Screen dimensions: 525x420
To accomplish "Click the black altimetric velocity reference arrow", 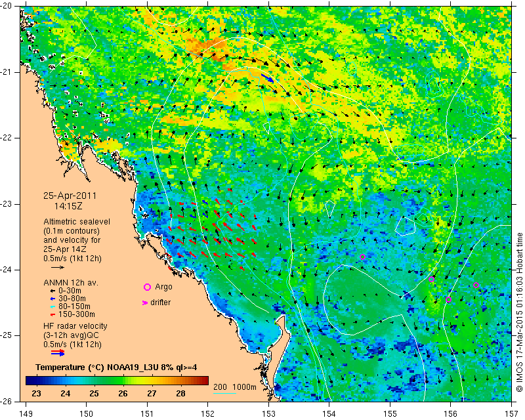I will point(58,267).
